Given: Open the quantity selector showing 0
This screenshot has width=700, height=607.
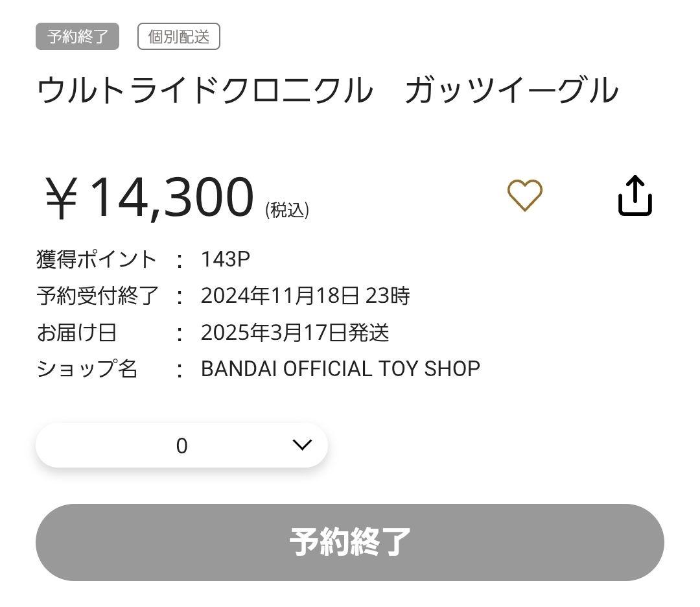Looking at the screenshot, I should coord(181,446).
